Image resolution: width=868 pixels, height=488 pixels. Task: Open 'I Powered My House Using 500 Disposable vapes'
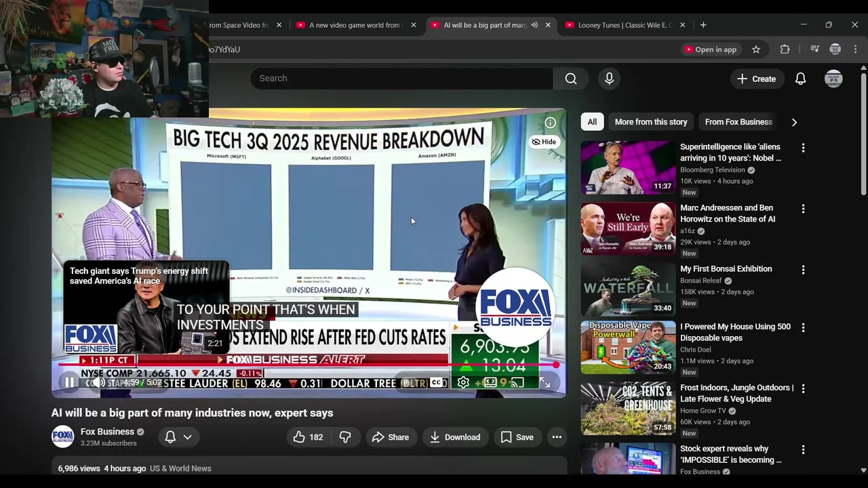(735, 332)
